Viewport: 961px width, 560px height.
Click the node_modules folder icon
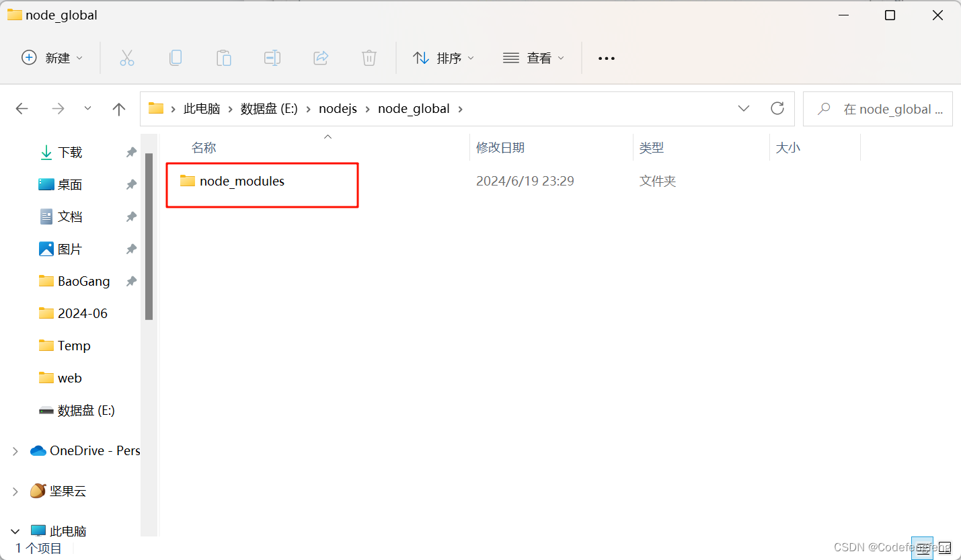188,181
